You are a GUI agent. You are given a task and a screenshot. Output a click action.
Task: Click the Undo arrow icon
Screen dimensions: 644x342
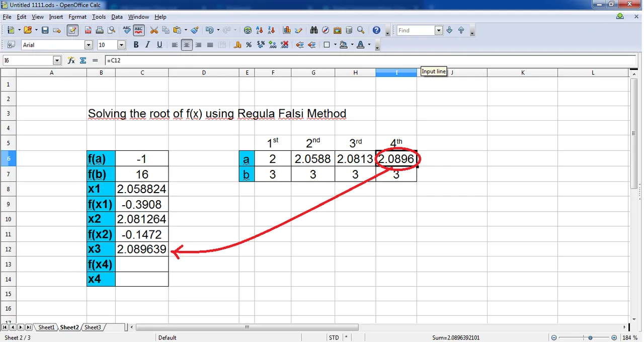209,30
